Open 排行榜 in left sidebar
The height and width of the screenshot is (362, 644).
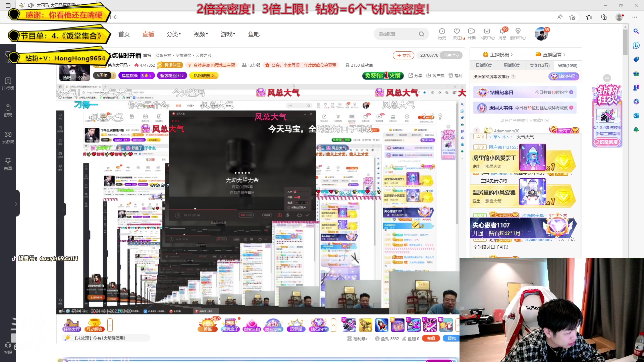point(8,84)
